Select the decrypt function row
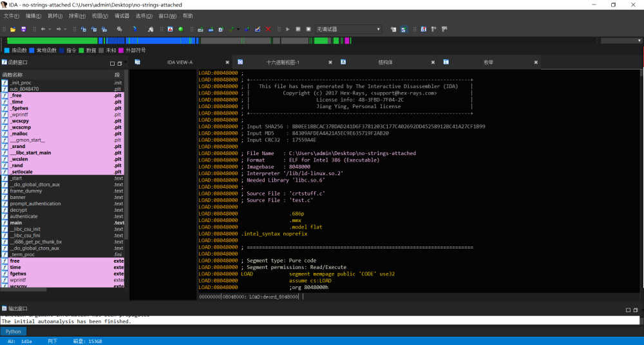The image size is (644, 345). click(x=62, y=210)
